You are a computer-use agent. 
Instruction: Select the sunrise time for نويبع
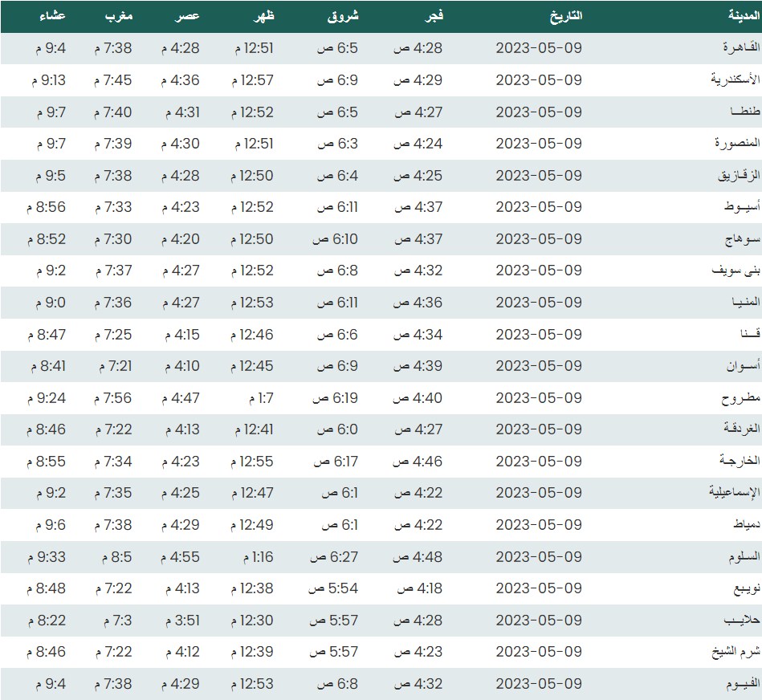pos(332,588)
